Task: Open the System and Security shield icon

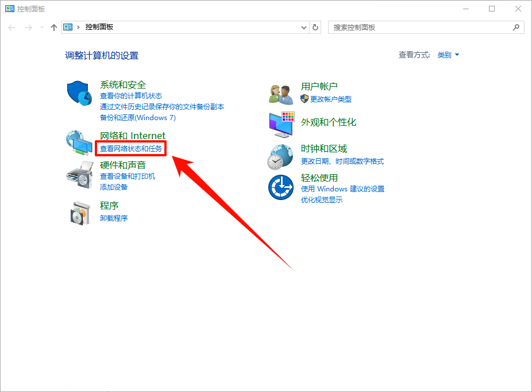Action: tap(79, 93)
